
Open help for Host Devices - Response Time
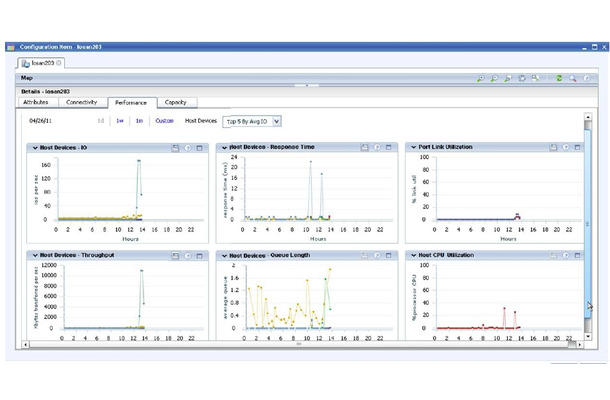point(377,147)
